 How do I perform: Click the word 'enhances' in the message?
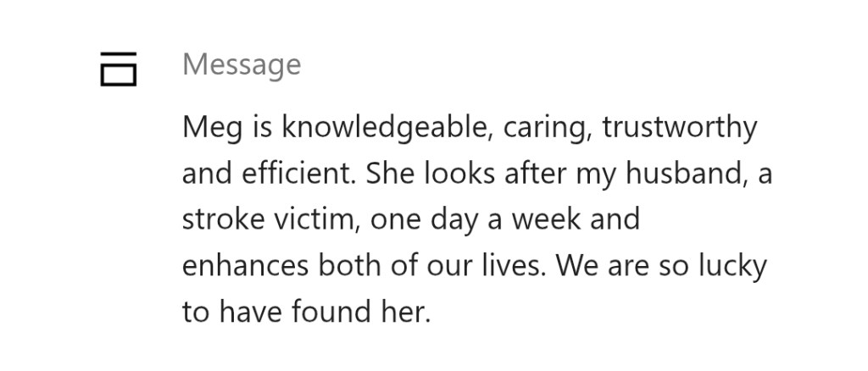pos(245,266)
